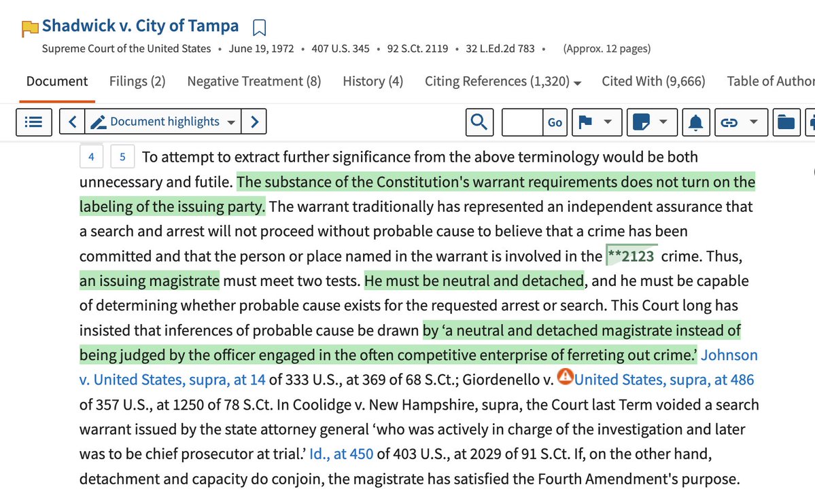
Task: Open the Id., at 450 link
Action: [x=341, y=454]
